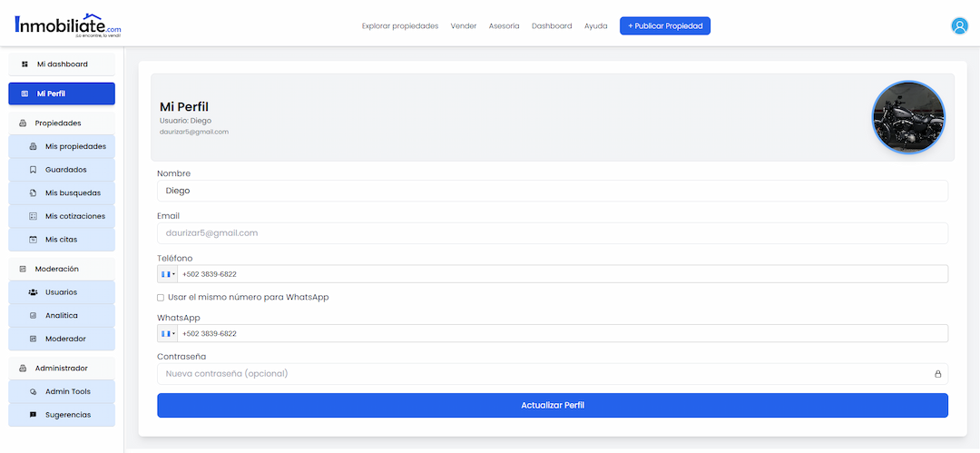Screen dimensions: 980x453
Task: Open Explorar propiedades in top navigation
Action: coord(399,26)
